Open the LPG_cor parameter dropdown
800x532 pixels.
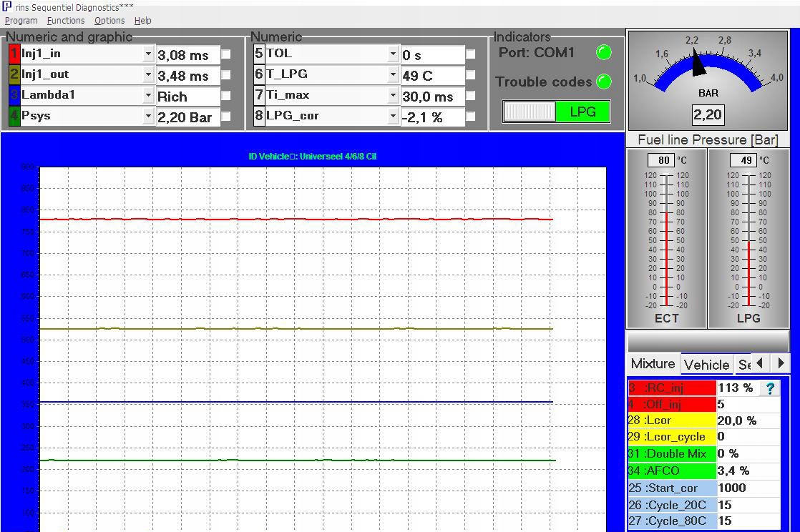click(x=393, y=116)
